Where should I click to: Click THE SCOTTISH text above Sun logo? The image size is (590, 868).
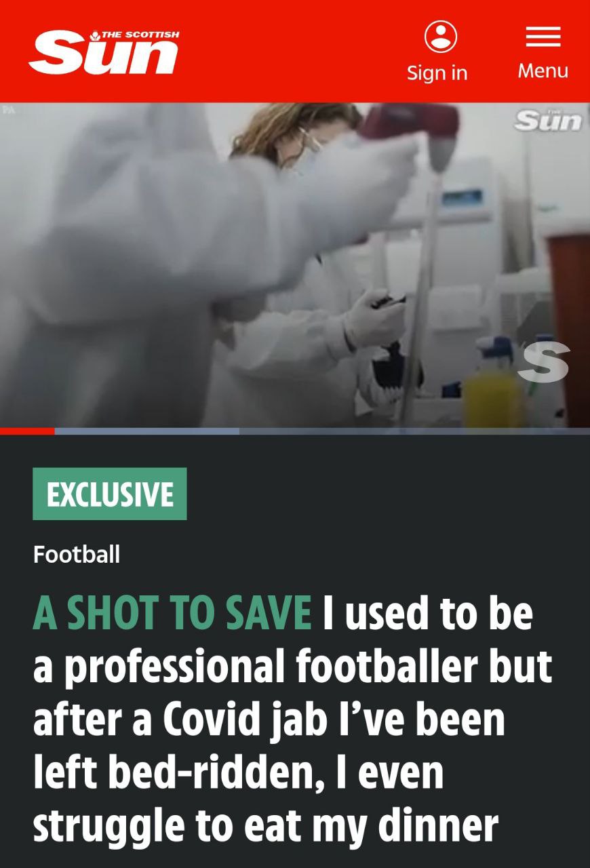pos(140,34)
